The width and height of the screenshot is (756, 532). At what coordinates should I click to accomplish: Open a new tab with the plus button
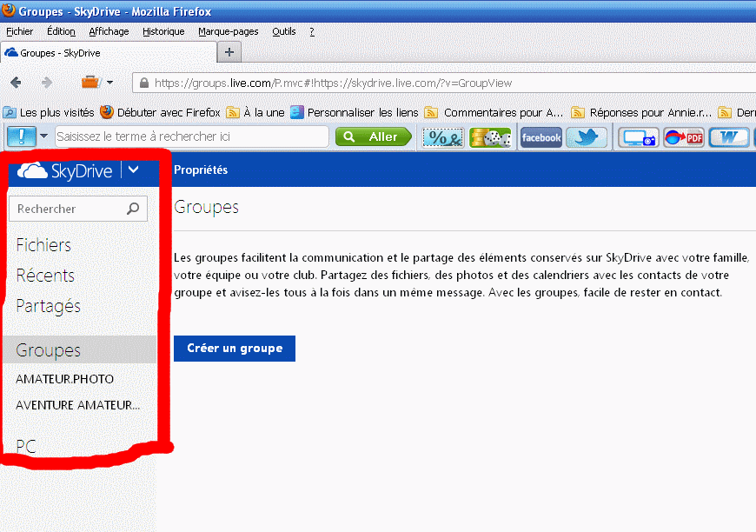click(x=229, y=52)
